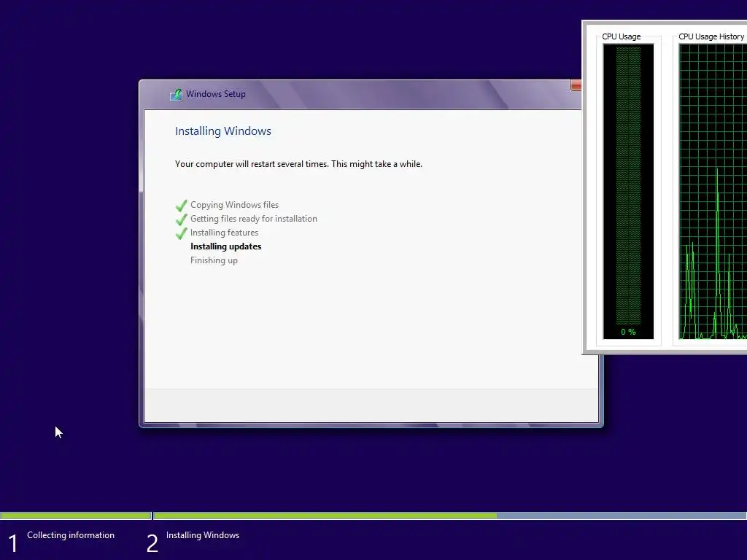Click "Your computer will restart several times" text
747x560 pixels.
tap(298, 164)
